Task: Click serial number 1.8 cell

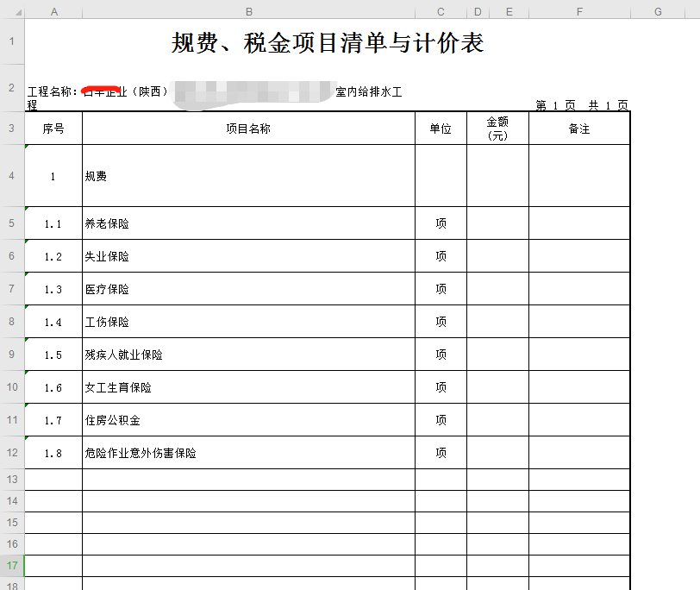Action: point(53,453)
